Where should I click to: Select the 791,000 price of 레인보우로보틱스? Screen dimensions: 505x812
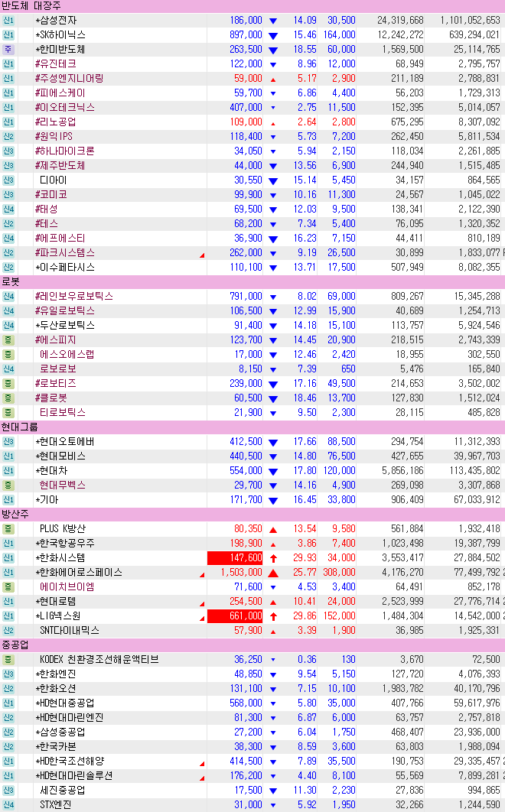point(246,296)
